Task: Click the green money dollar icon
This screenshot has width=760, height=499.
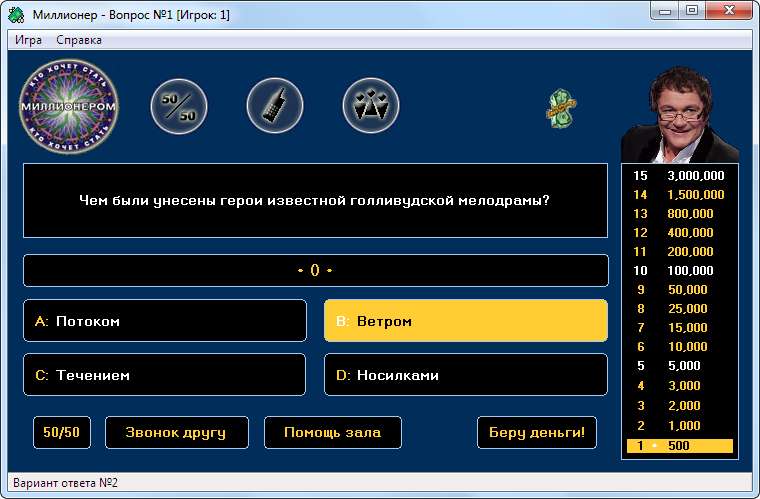Action: 561,109
